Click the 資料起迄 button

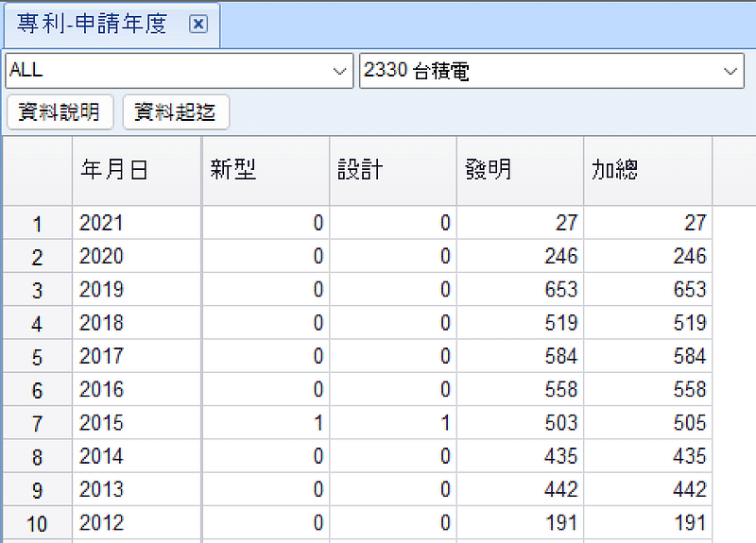coord(176,112)
